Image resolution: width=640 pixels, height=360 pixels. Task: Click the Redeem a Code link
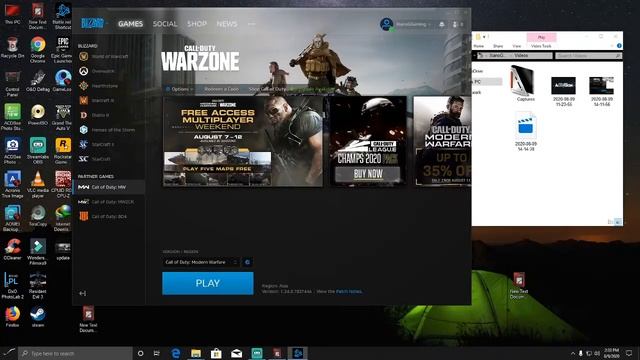tap(221, 89)
